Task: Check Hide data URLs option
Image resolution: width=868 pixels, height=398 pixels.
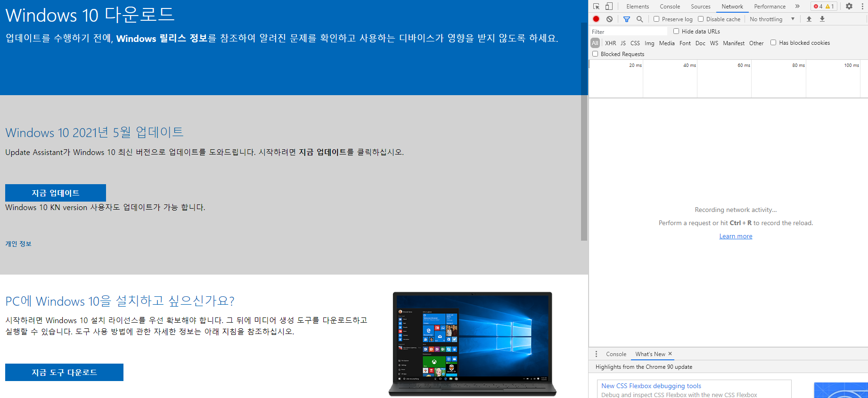Action: point(676,31)
